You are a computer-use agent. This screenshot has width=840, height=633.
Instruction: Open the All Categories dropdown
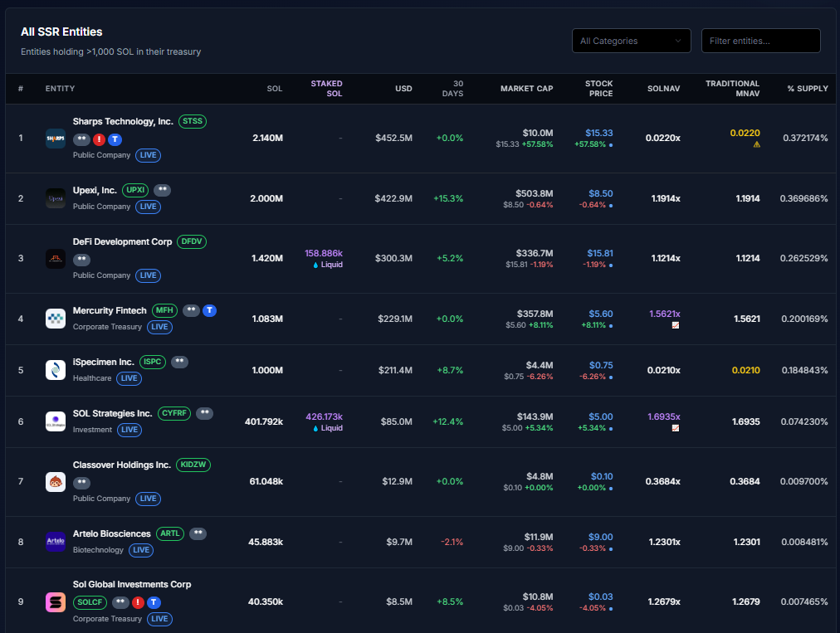632,41
